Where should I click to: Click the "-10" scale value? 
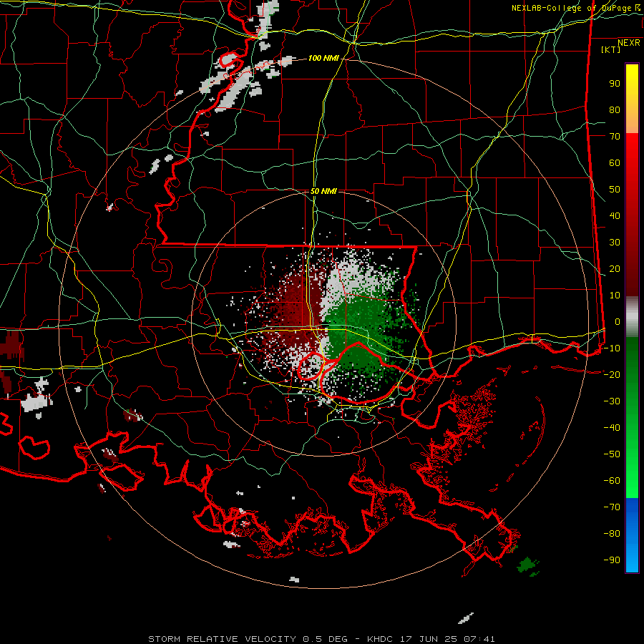612,348
